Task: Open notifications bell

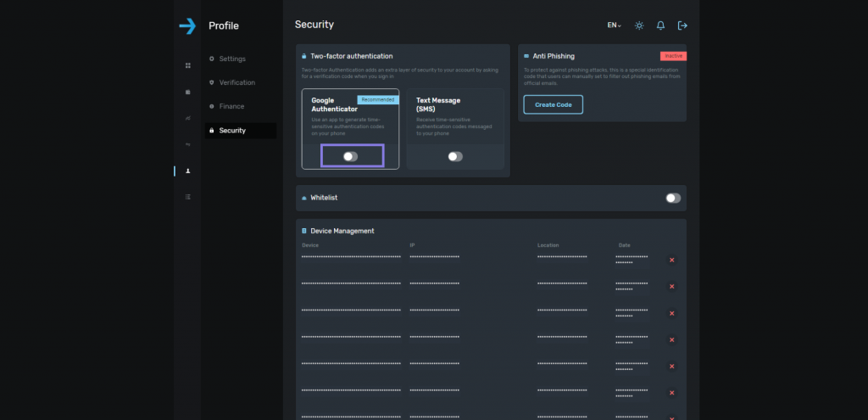Action: click(660, 25)
